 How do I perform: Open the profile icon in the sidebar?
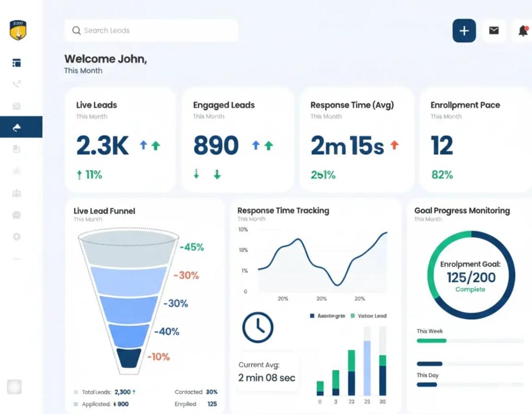pos(16,171)
